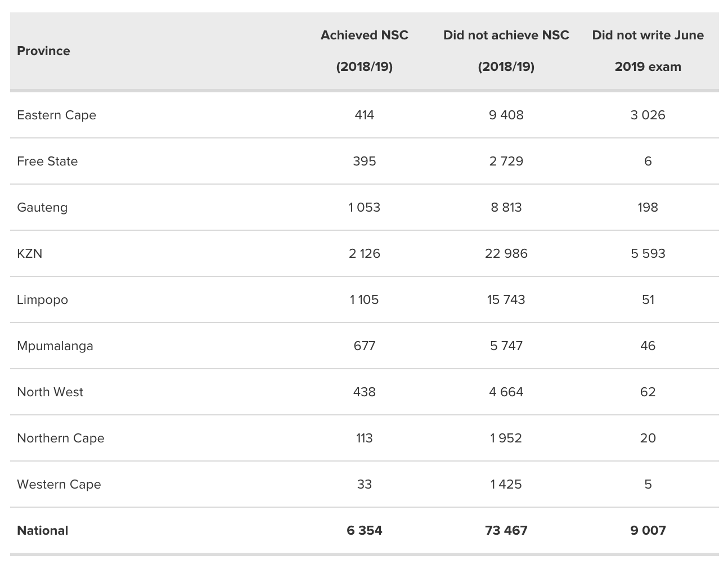Click the 9 007 national total cell

pyautogui.click(x=648, y=530)
